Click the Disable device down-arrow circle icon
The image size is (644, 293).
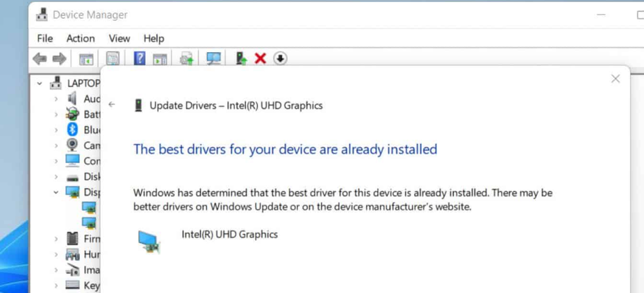(280, 59)
